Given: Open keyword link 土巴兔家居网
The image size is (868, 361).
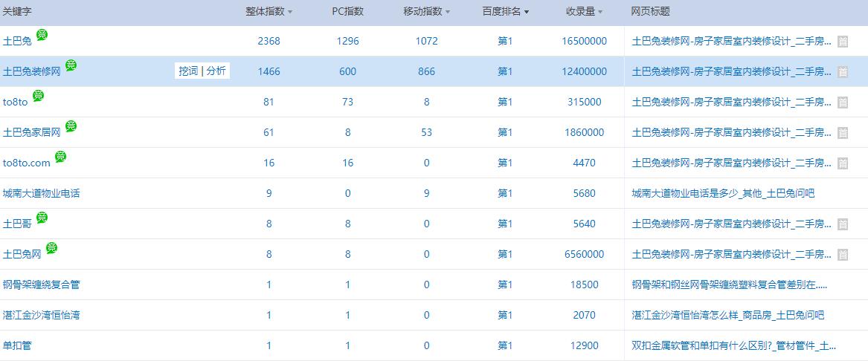Looking at the screenshot, I should point(31,133).
